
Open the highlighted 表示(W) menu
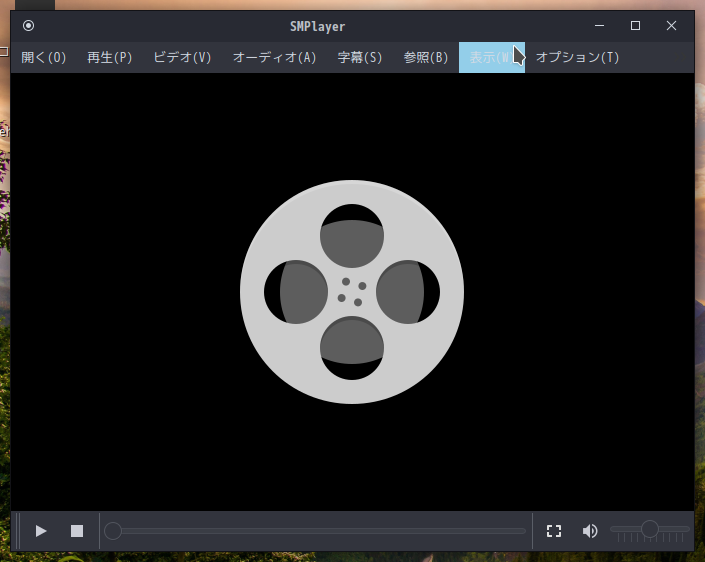coord(492,58)
